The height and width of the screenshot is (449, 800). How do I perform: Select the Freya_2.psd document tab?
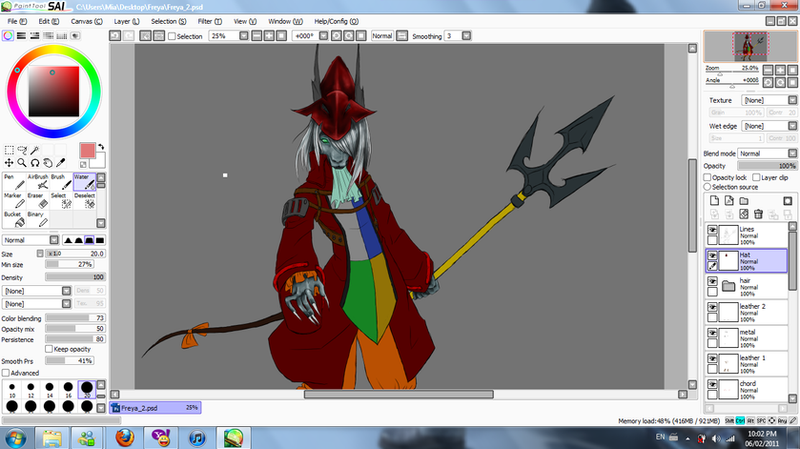coord(156,408)
